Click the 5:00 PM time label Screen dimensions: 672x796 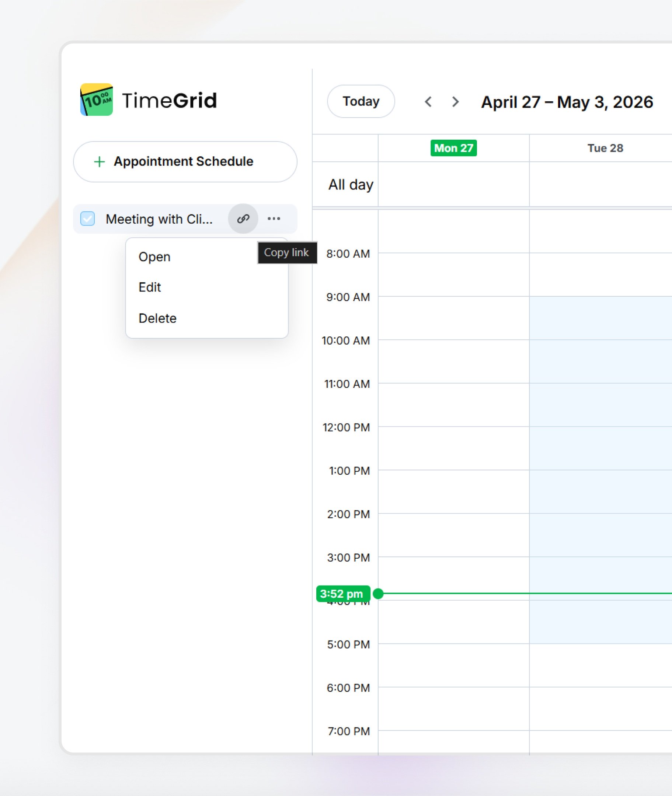[348, 645]
